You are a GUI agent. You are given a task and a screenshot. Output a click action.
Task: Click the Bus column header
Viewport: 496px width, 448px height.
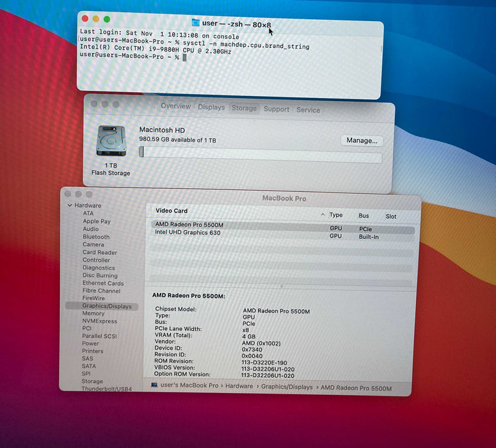pyautogui.click(x=364, y=216)
